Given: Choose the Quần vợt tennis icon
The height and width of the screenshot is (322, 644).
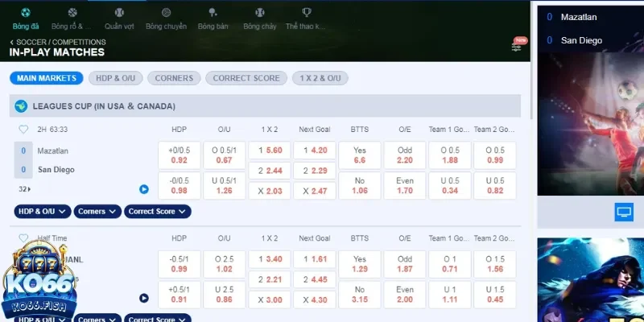Looking at the screenshot, I should point(118,14).
